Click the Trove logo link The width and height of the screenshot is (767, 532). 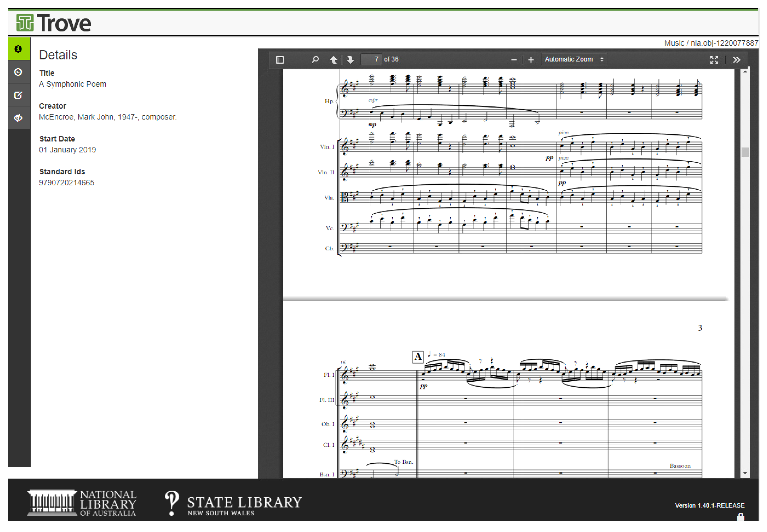(54, 23)
